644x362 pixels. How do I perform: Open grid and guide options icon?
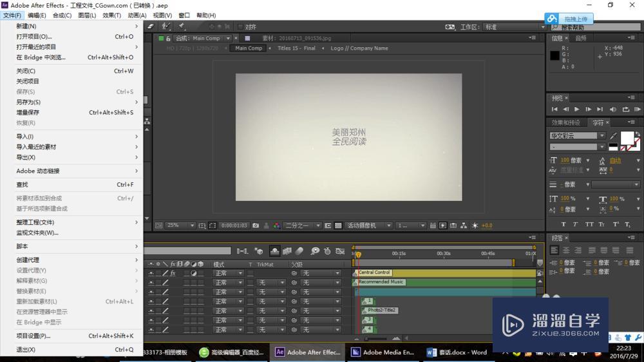(x=202, y=225)
